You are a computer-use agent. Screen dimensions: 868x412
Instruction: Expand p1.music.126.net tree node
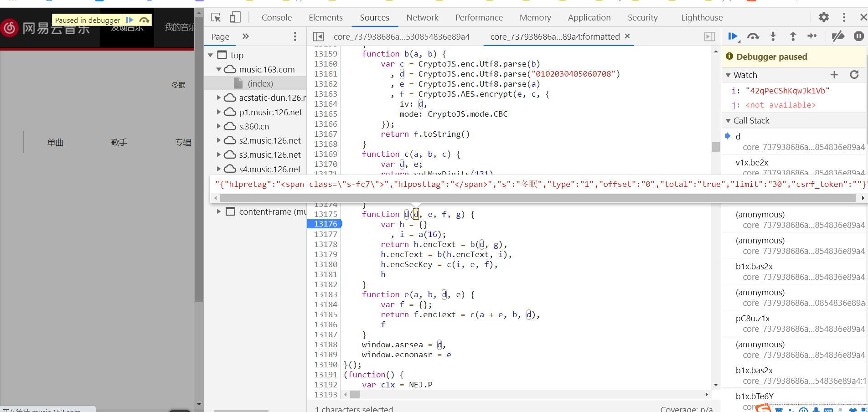click(219, 112)
